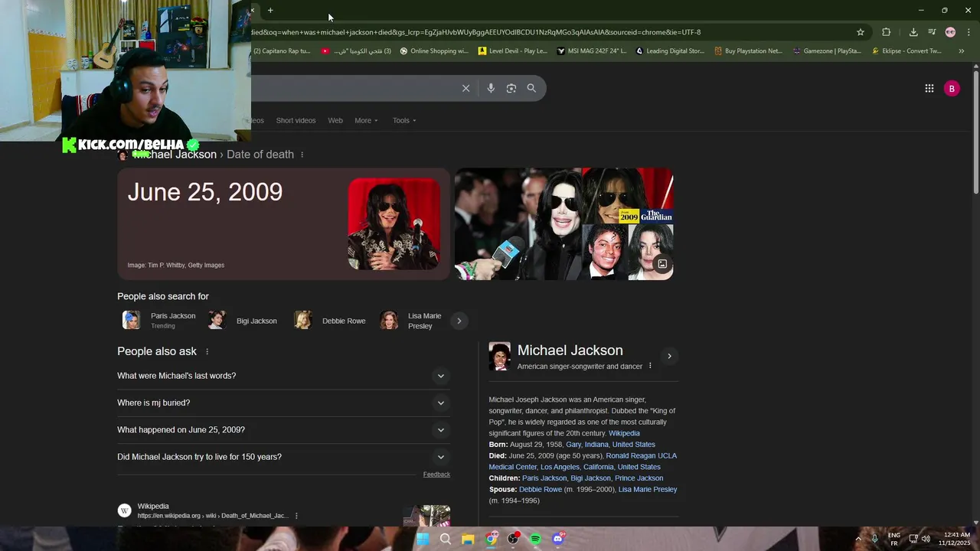Expand "What happened on June 25, 2009?"

click(x=283, y=430)
